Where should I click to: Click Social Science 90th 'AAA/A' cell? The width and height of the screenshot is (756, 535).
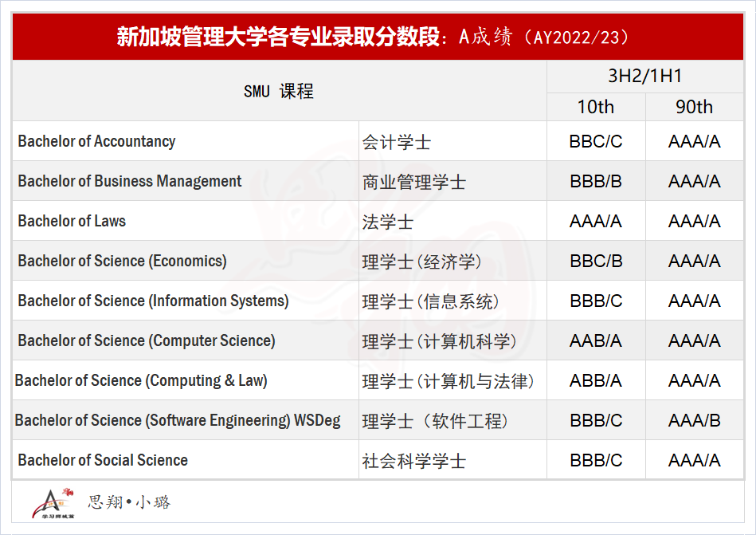(x=694, y=461)
